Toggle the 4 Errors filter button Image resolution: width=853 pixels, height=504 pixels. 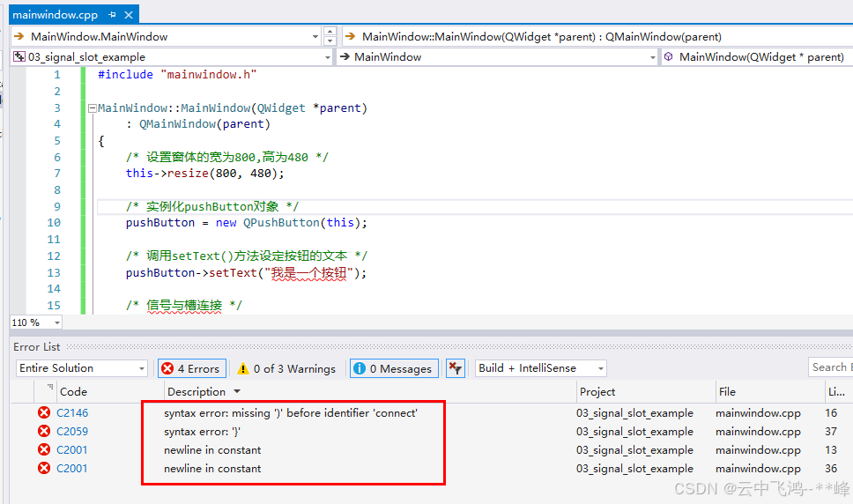(191, 368)
